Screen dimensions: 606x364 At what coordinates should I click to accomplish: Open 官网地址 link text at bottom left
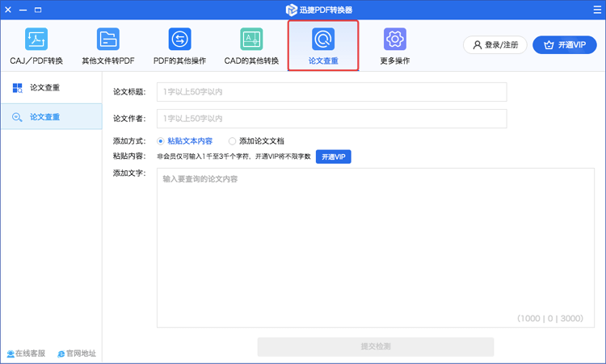pyautogui.click(x=81, y=354)
